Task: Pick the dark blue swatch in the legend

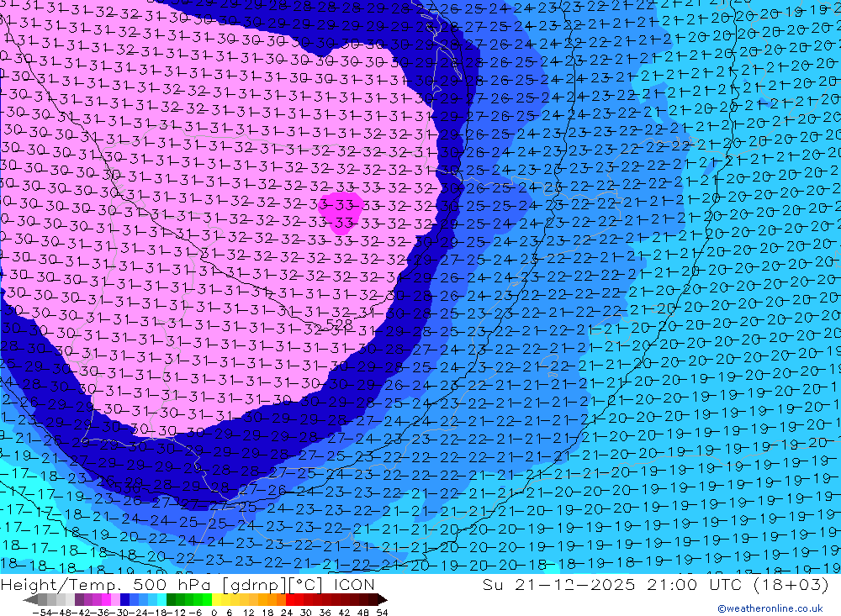Action: point(124,600)
